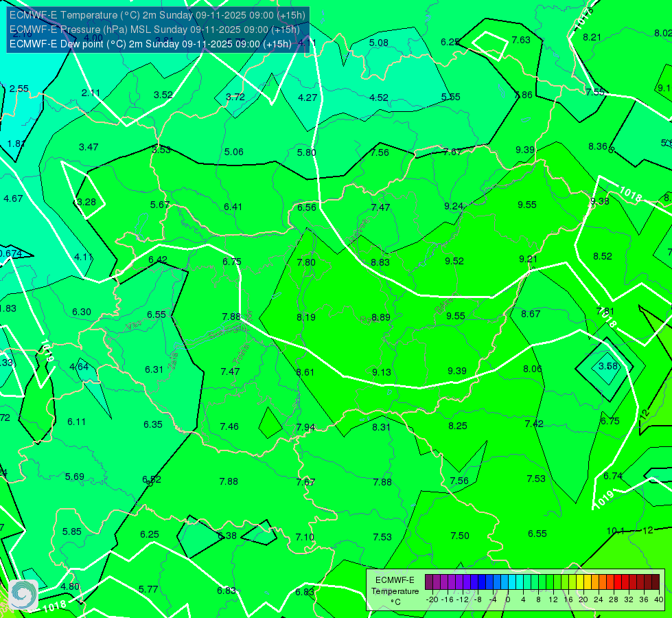Click the 7.94 dew point value
This screenshot has width=672, height=618.
(x=305, y=428)
